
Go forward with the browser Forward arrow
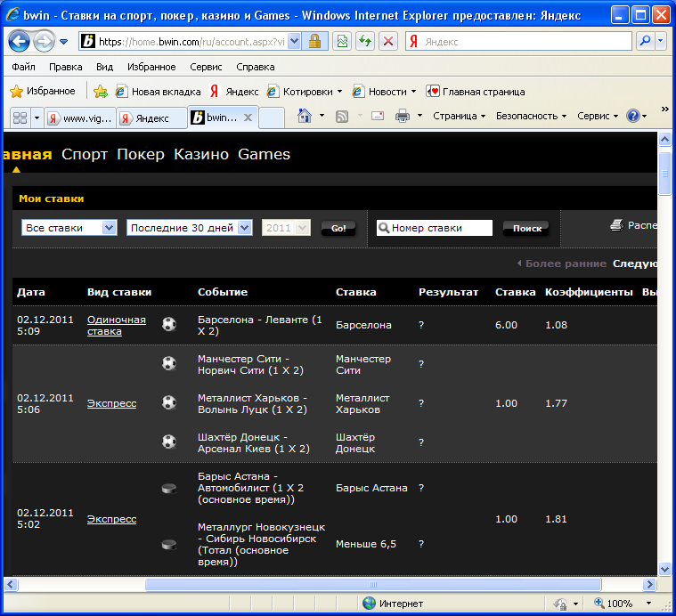click(x=44, y=42)
